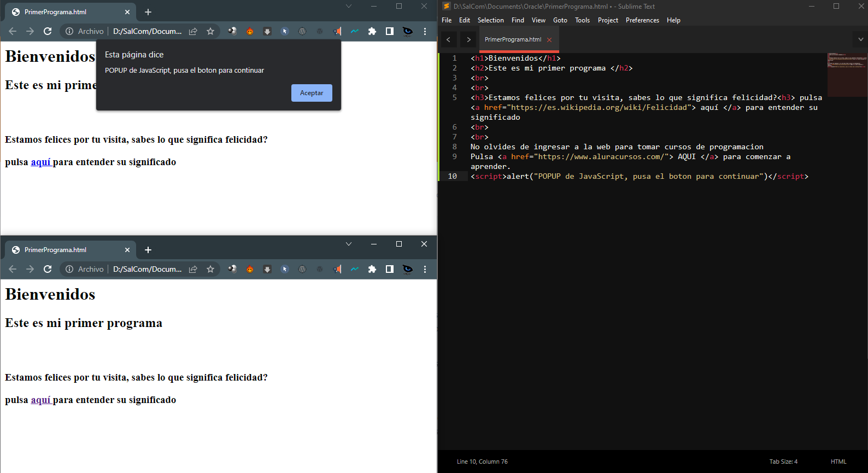Toggle side panel icon in top Chrome
Screen dimensions: 868x473
pos(390,31)
